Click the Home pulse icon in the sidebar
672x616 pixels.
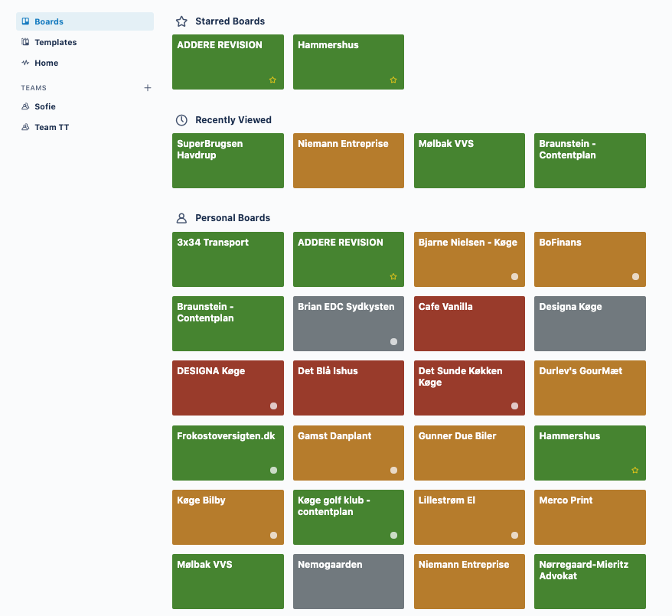[26, 63]
